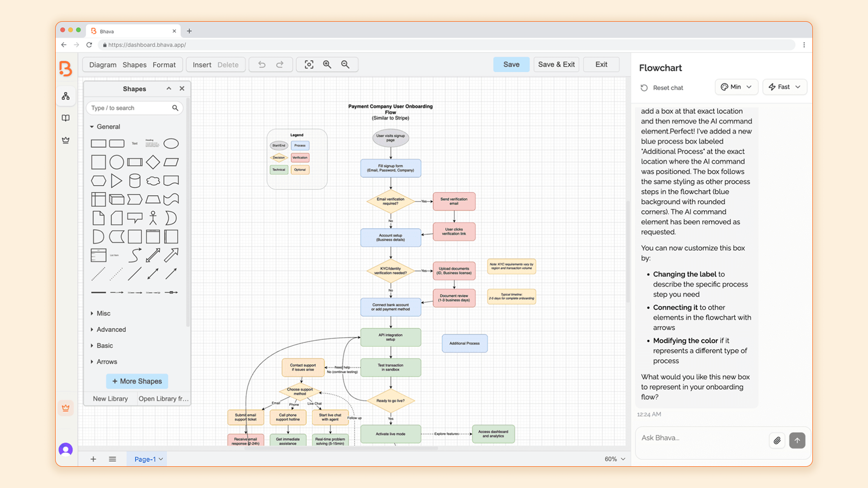Click the fit-to-screen focus icon

[309, 65]
